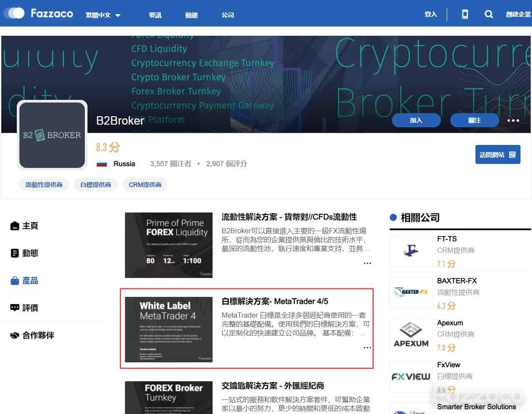The height and width of the screenshot is (414, 532).
Task: Select 產品 in the sidebar
Action: [x=24, y=281]
